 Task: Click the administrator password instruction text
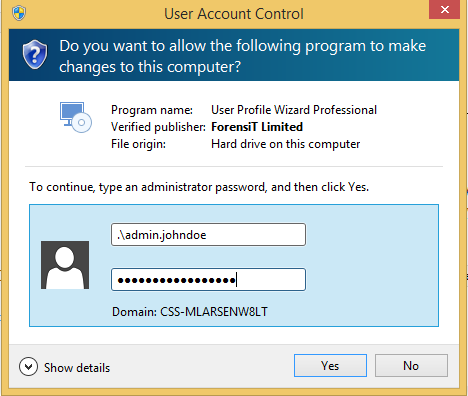pyautogui.click(x=199, y=187)
